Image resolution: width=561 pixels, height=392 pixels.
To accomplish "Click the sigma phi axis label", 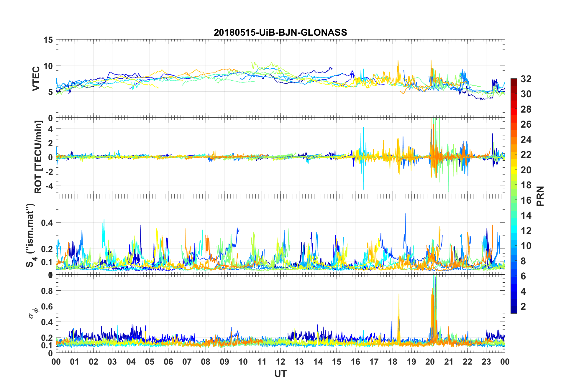I will (33, 313).
